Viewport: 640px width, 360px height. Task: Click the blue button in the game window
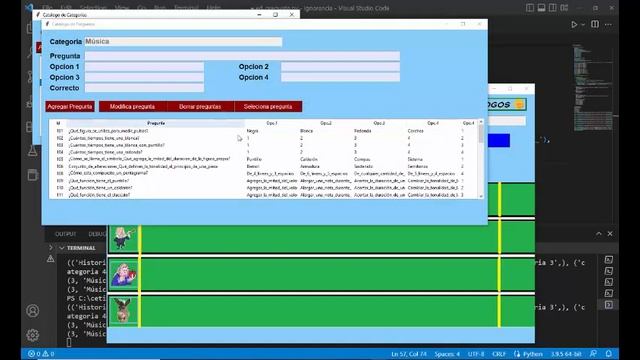point(499,140)
